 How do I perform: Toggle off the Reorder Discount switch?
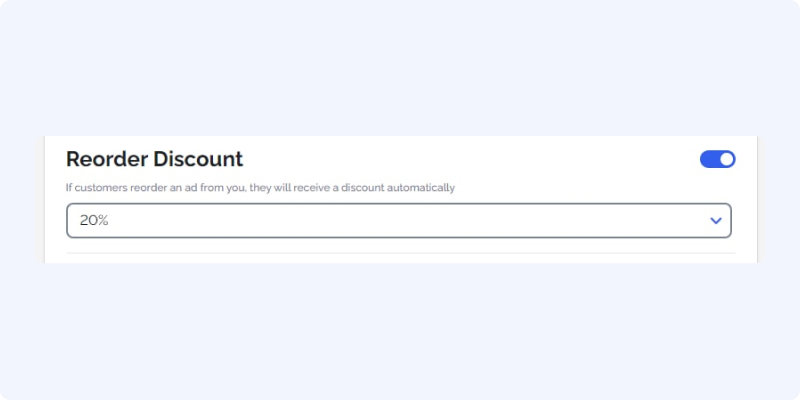pos(717,159)
